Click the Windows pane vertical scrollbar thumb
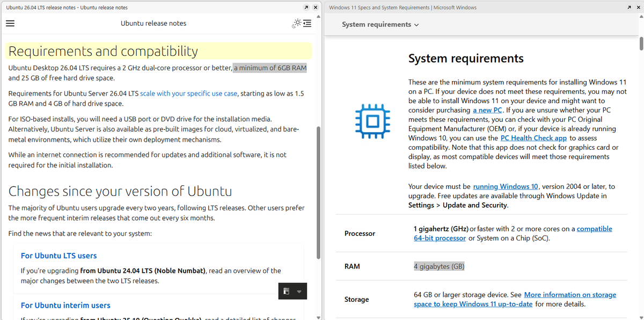 click(x=641, y=44)
